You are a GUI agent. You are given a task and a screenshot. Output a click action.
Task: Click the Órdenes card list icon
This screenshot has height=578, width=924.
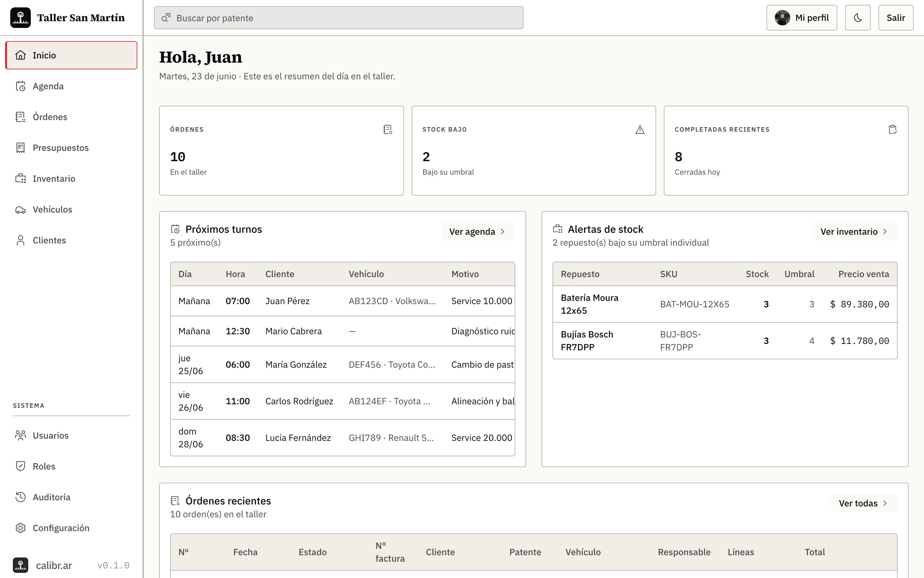pos(388,130)
